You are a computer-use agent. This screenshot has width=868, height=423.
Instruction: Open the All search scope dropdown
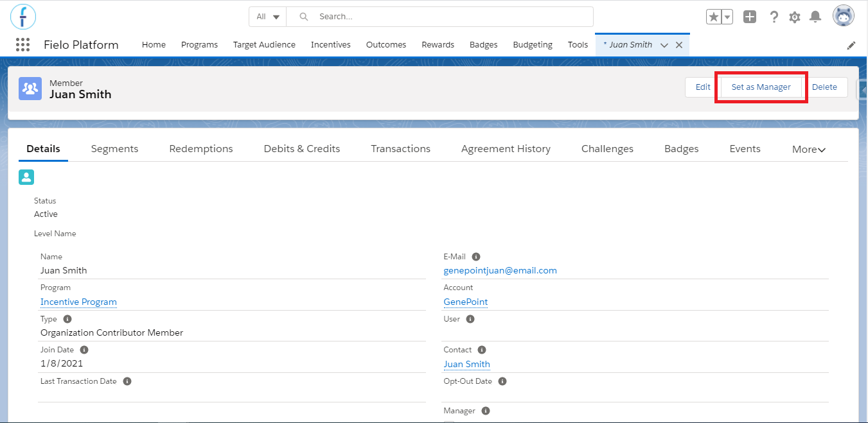tap(268, 17)
